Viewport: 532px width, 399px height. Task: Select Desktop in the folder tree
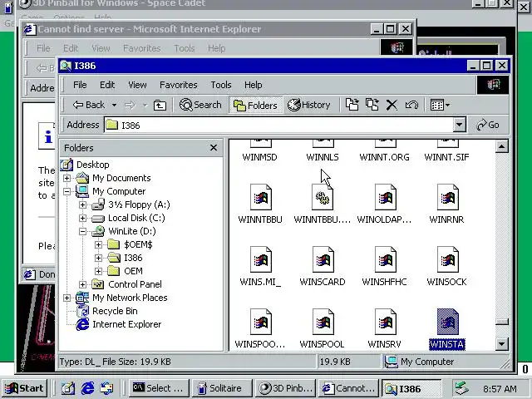click(x=92, y=165)
